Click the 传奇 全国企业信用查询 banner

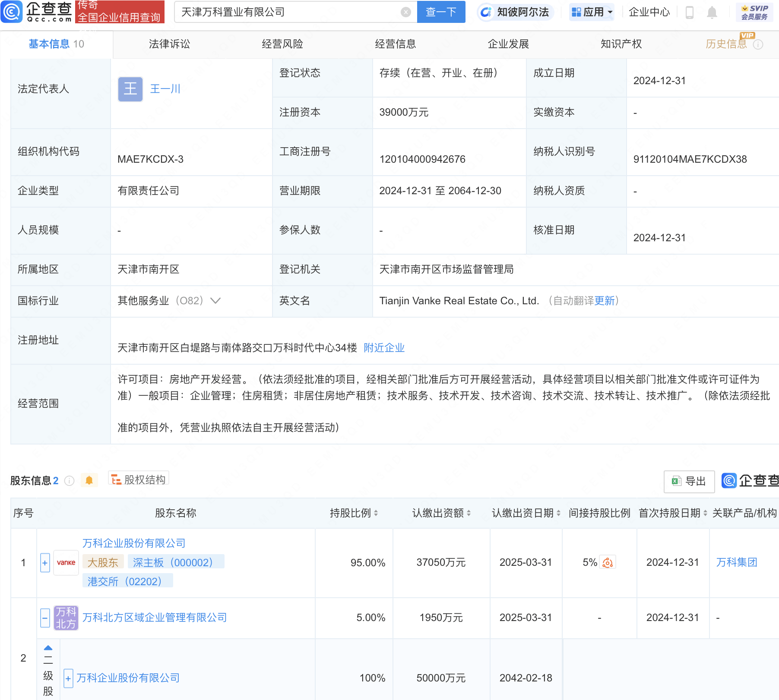(x=120, y=12)
